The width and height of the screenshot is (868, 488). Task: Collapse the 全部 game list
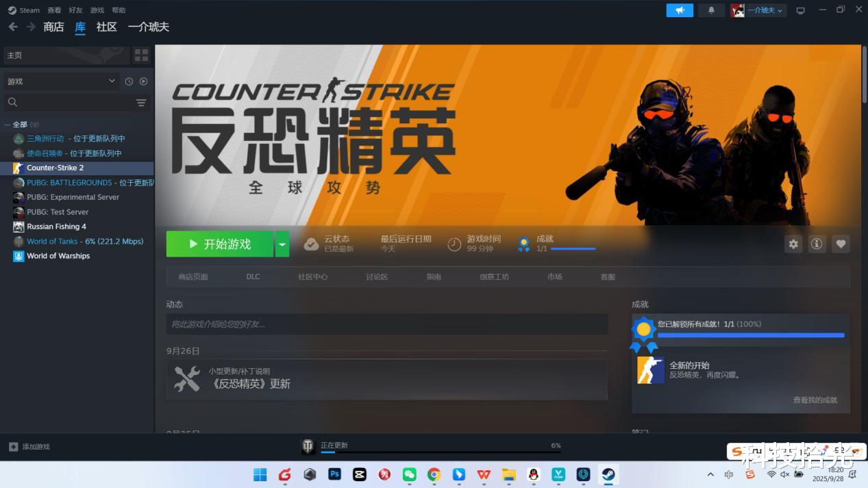[x=8, y=125]
